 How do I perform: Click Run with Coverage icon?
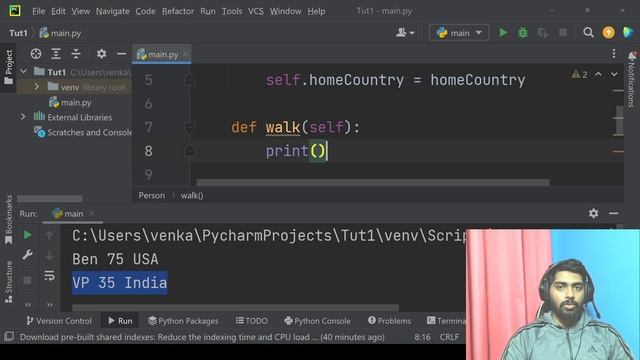(542, 33)
